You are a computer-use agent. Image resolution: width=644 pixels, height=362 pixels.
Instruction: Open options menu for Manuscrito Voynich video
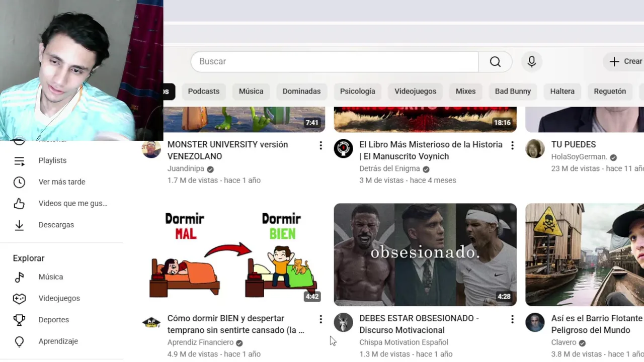pyautogui.click(x=512, y=145)
